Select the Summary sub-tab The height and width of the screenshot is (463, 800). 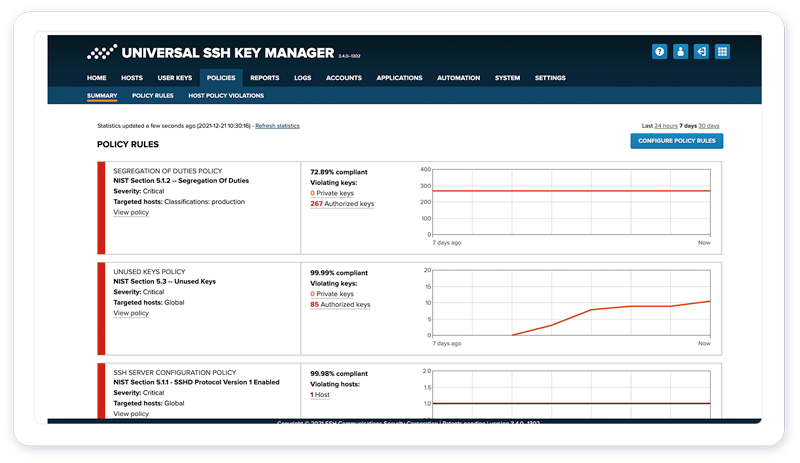(x=102, y=96)
